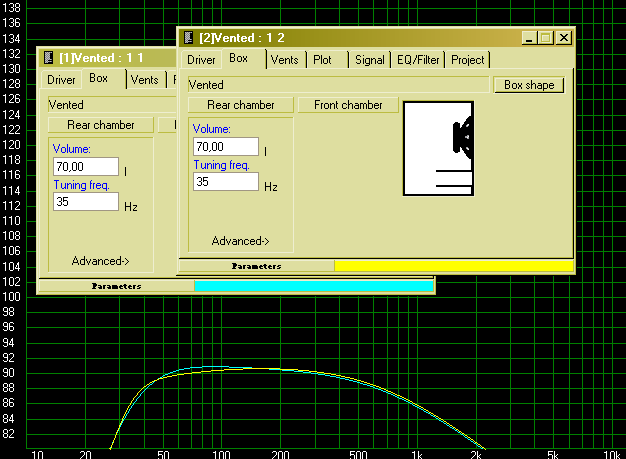Switch to Driver tab in window 2
Viewport: 626px width, 459px height.
[x=201, y=60]
